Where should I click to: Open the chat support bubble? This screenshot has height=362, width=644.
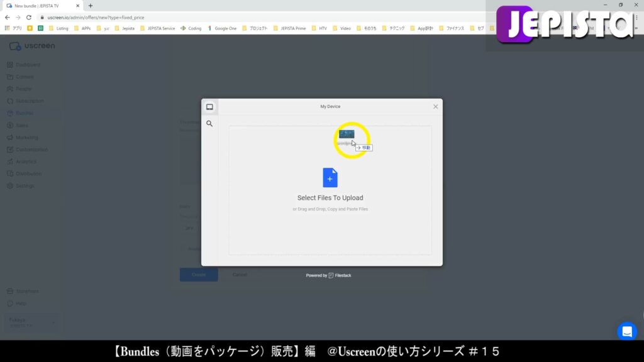[627, 331]
